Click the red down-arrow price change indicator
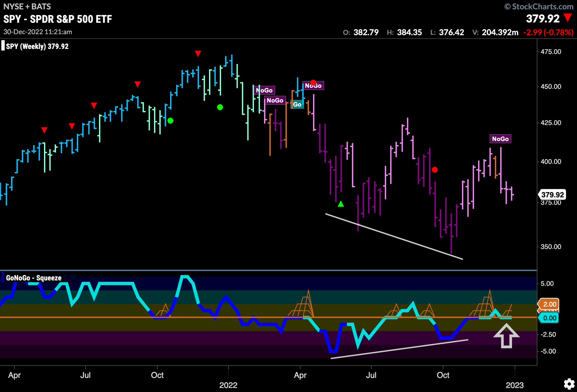The image size is (577, 392). (568, 18)
